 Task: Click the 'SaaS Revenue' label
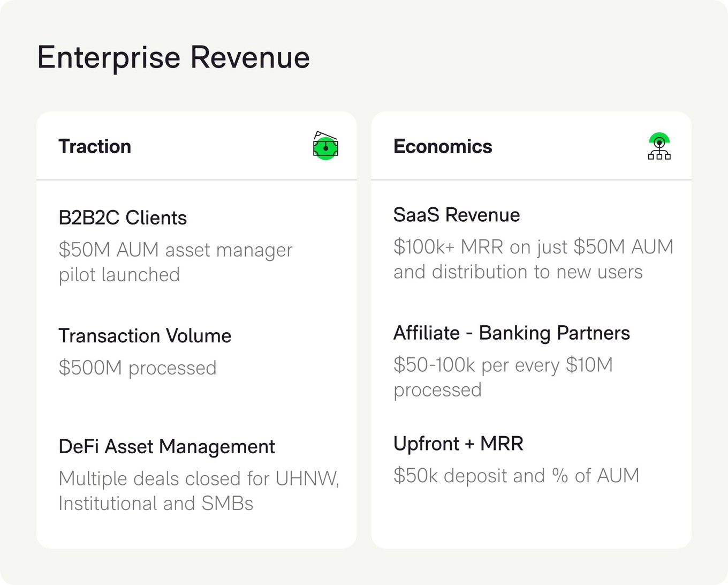click(457, 215)
